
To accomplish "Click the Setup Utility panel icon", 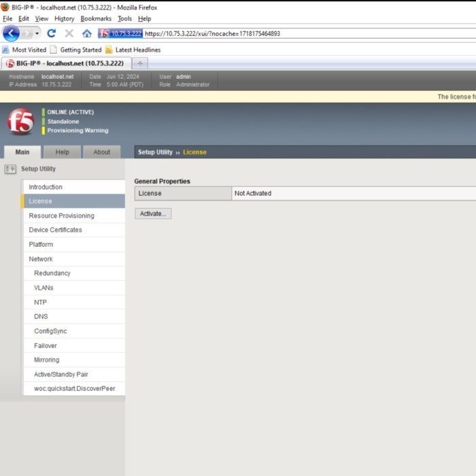I will pyautogui.click(x=10, y=169).
